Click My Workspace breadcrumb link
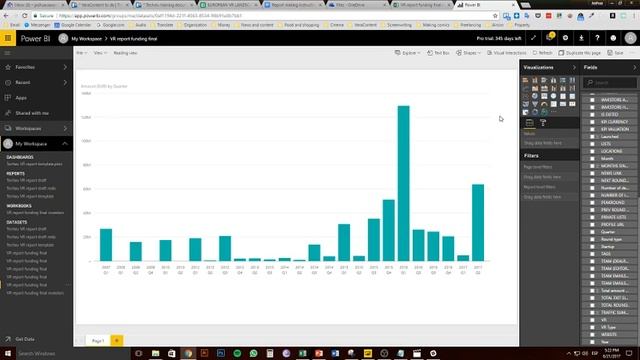The image size is (640, 360). [87, 39]
